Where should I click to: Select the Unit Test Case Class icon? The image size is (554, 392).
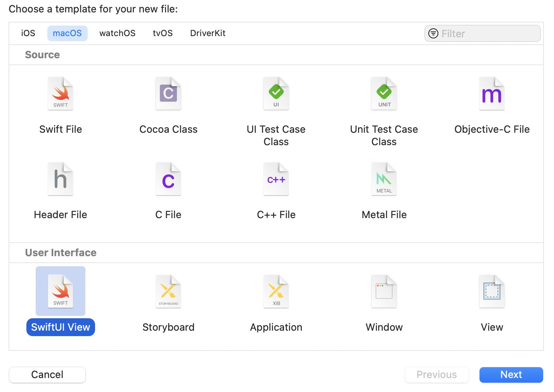click(384, 94)
